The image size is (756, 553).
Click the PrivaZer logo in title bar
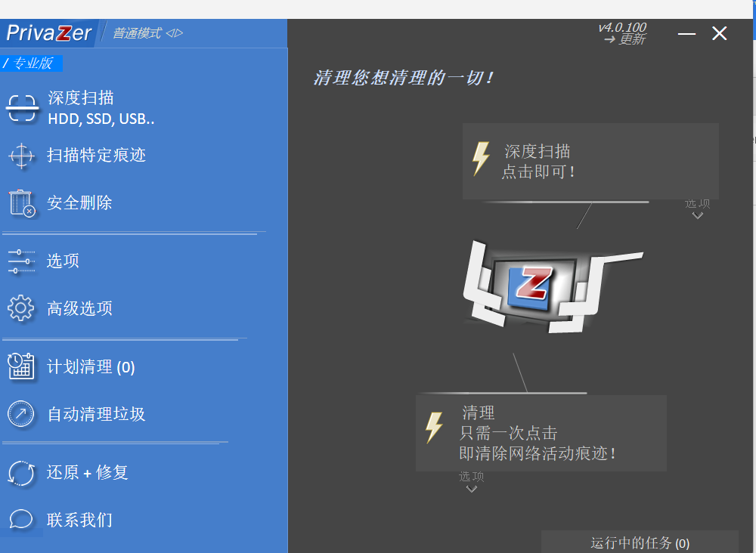pos(48,32)
